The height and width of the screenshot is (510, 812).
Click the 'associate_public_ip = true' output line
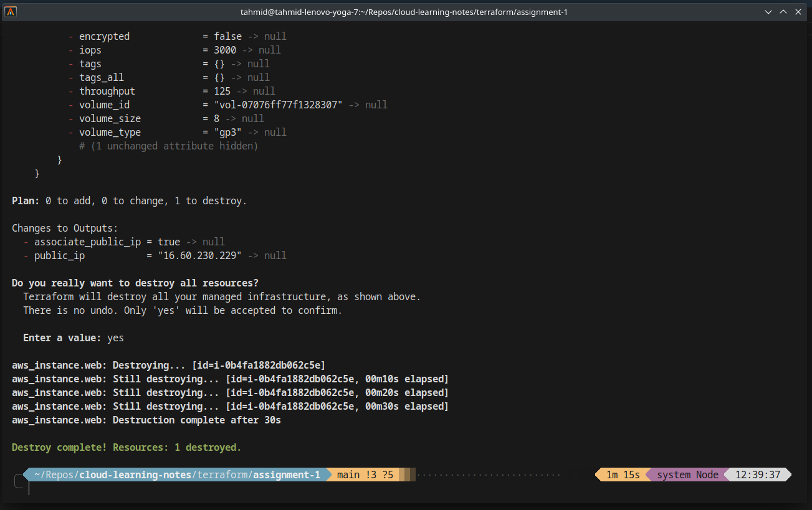[123, 242]
